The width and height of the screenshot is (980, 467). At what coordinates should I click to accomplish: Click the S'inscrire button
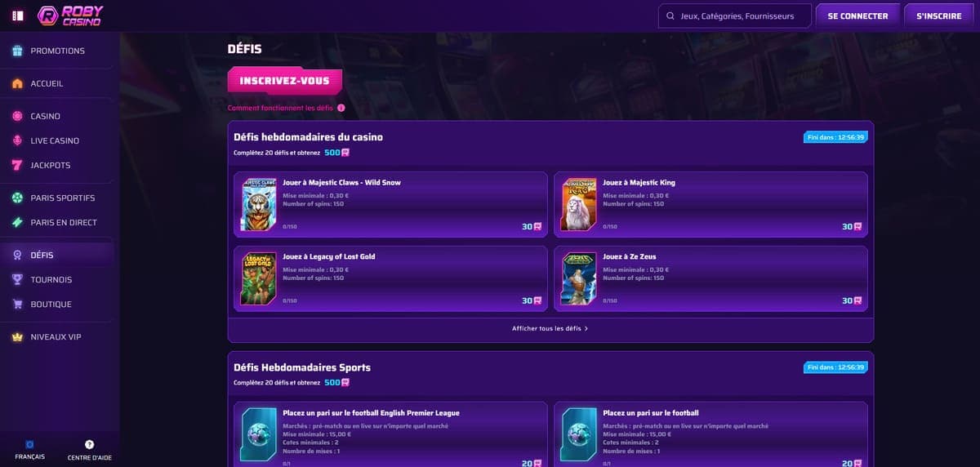tap(939, 16)
